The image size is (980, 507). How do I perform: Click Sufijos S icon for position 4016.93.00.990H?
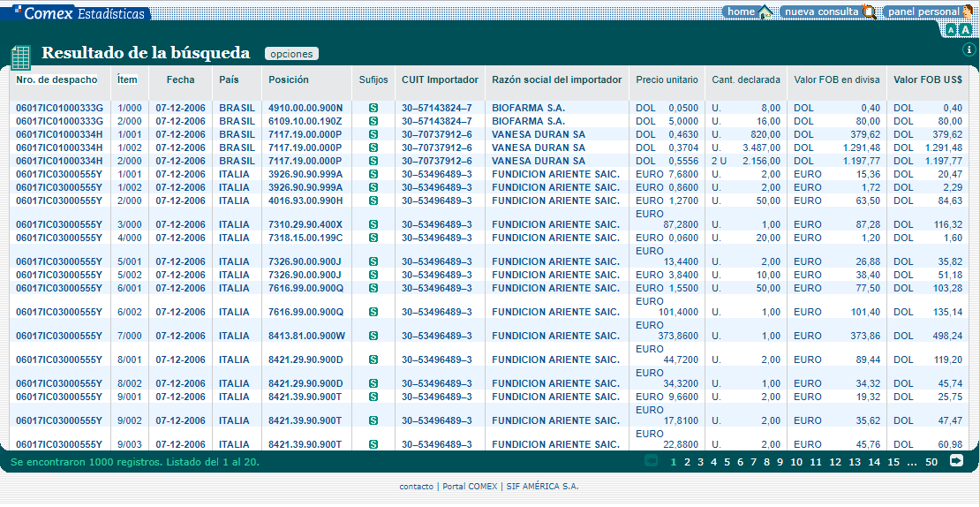(373, 200)
